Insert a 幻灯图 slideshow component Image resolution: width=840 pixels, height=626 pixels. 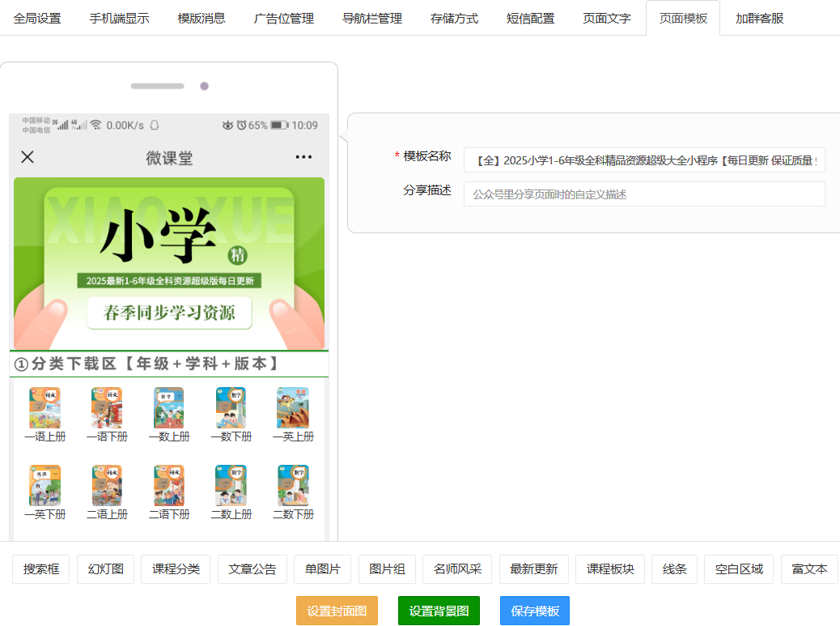coord(105,569)
